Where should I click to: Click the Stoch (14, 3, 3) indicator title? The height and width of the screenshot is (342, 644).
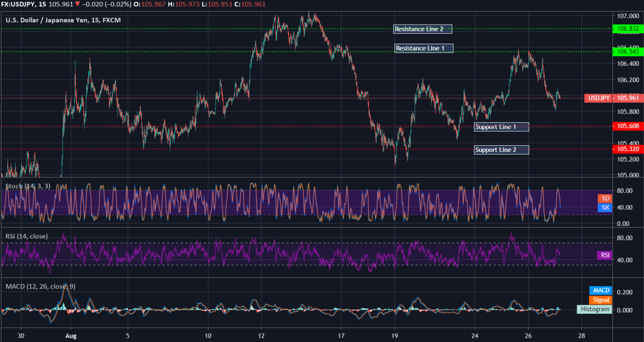tap(28, 186)
